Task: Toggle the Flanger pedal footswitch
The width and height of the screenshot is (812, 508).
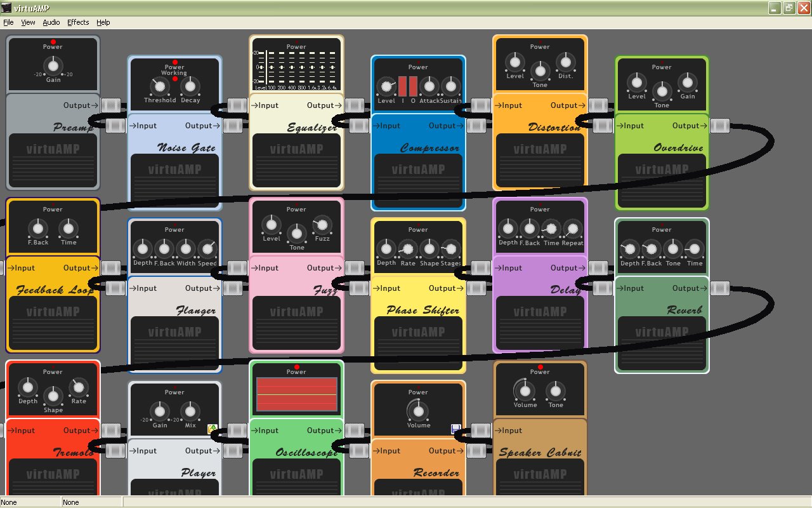Action: (174, 342)
